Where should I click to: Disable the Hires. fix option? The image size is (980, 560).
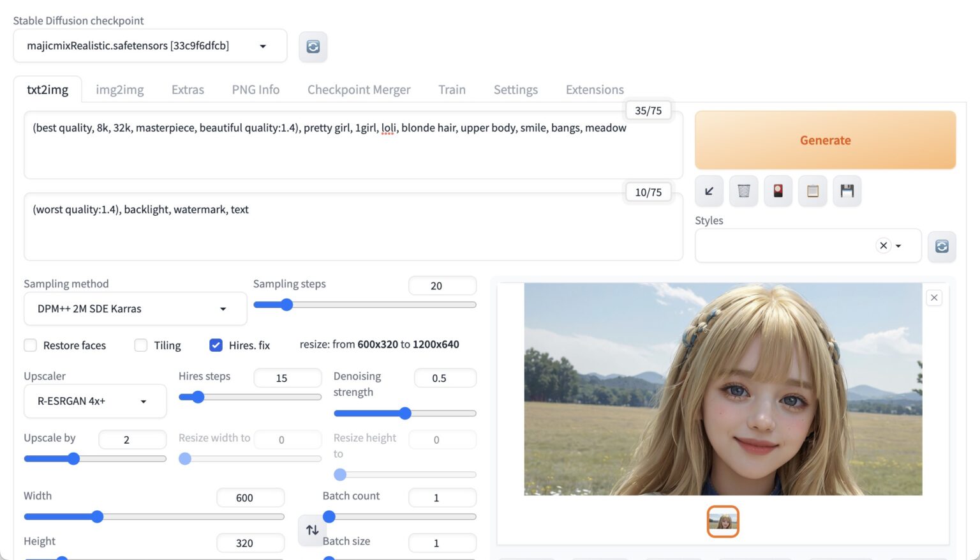coord(216,345)
